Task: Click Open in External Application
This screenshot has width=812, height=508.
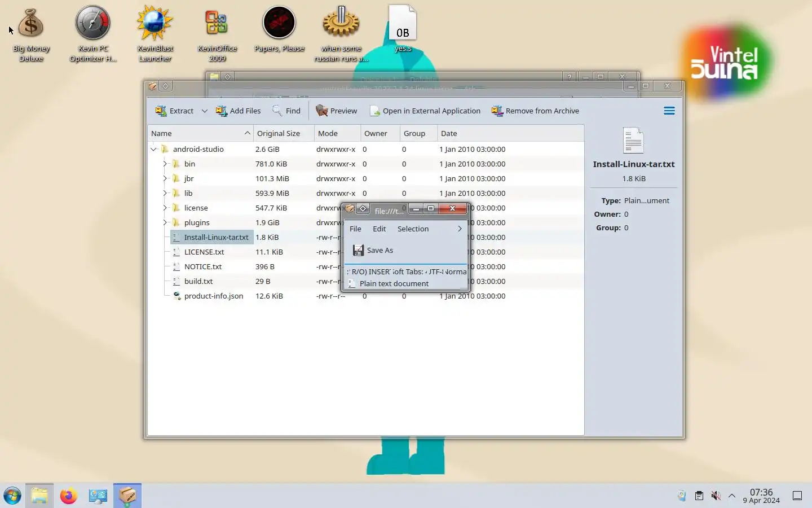Action: (x=425, y=111)
